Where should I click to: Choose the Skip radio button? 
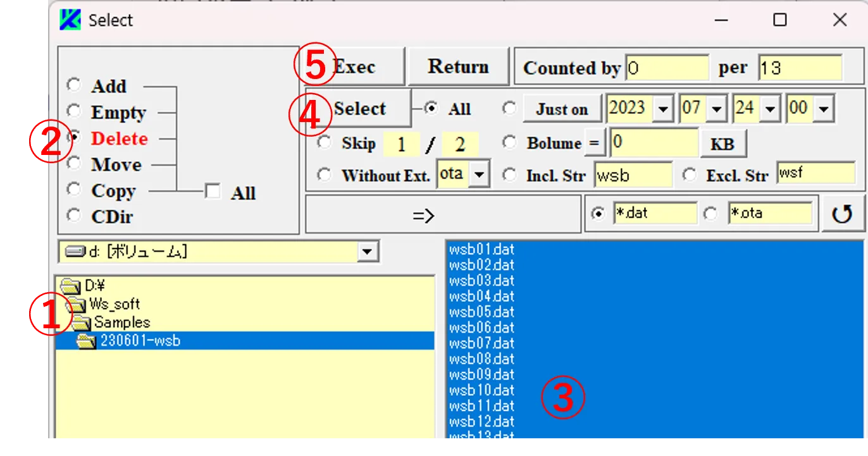[x=325, y=143]
